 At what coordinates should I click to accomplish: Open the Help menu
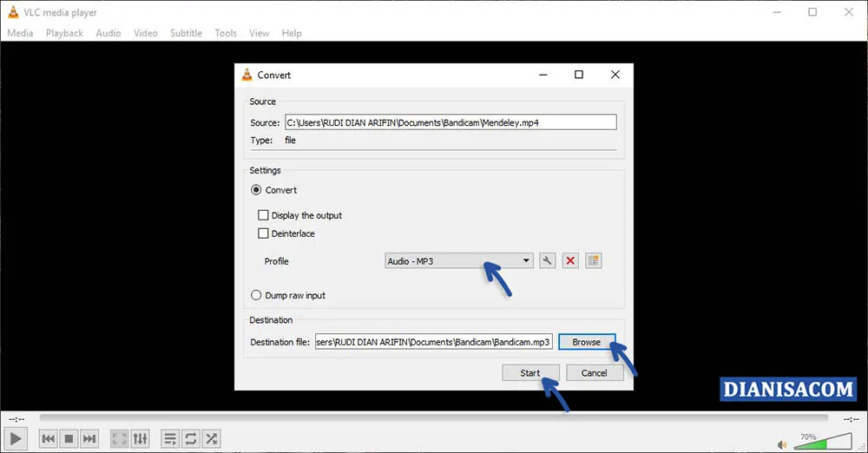click(292, 33)
